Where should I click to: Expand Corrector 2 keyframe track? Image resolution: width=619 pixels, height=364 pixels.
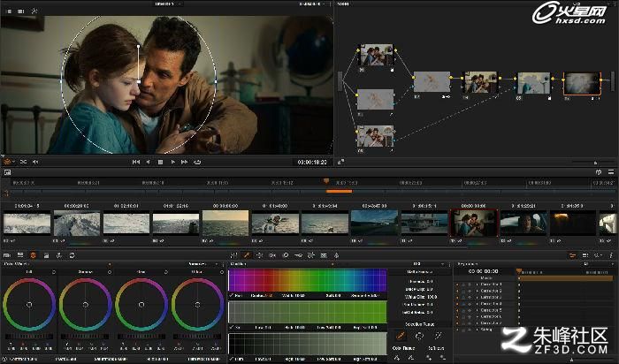(x=477, y=291)
